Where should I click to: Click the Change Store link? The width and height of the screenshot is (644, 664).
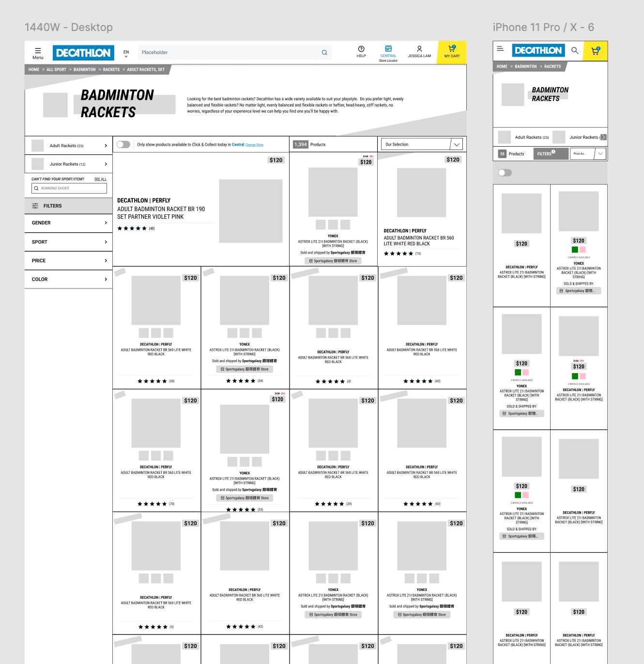click(x=254, y=145)
